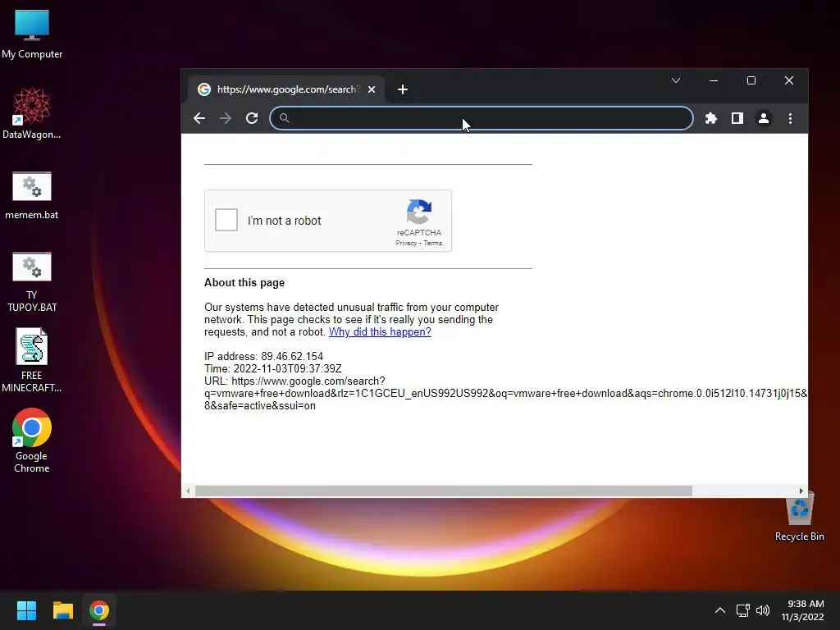Select the google.com/search tab

(x=286, y=89)
